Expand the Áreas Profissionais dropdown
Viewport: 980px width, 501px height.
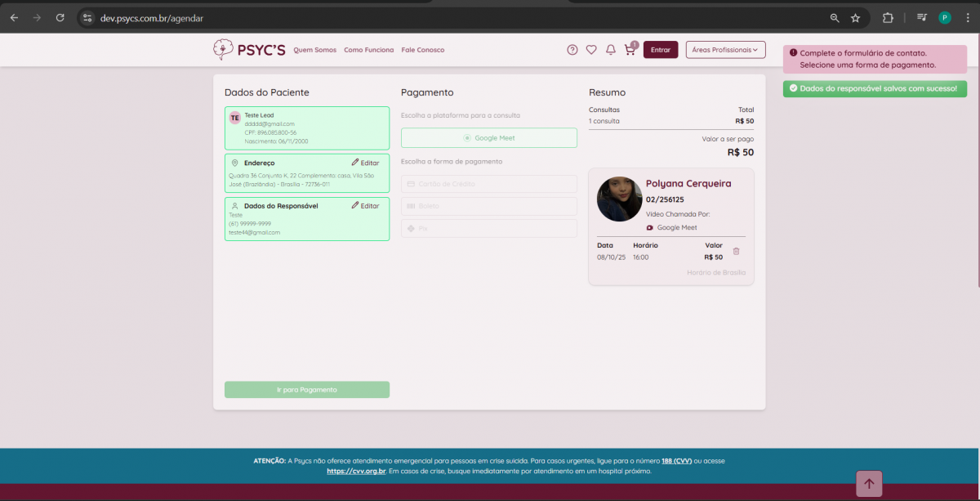click(x=725, y=50)
